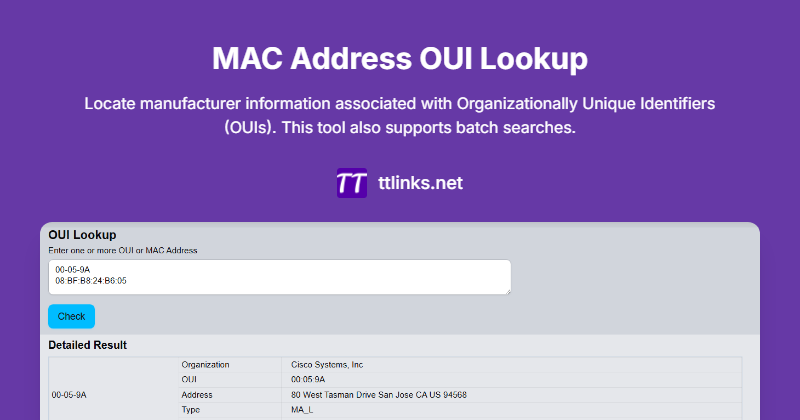Place cursor on 00-05-9A line in textarea
The width and height of the screenshot is (800, 420).
[x=73, y=270]
